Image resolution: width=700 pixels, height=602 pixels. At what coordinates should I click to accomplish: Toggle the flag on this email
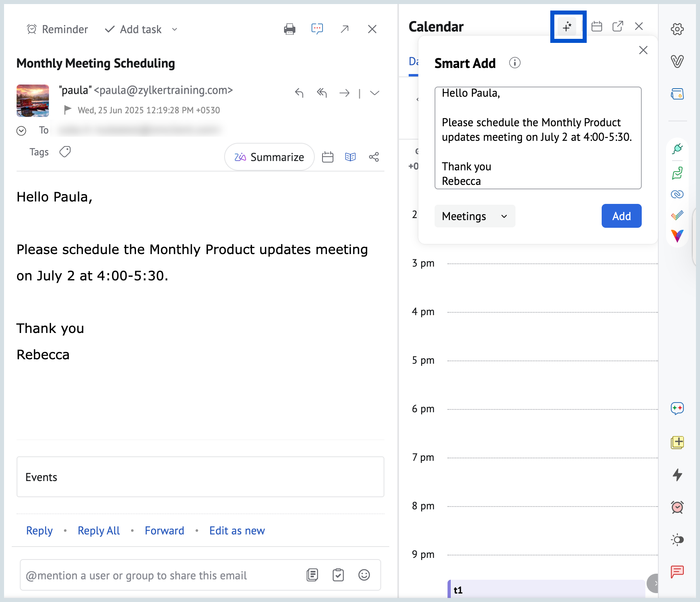68,110
